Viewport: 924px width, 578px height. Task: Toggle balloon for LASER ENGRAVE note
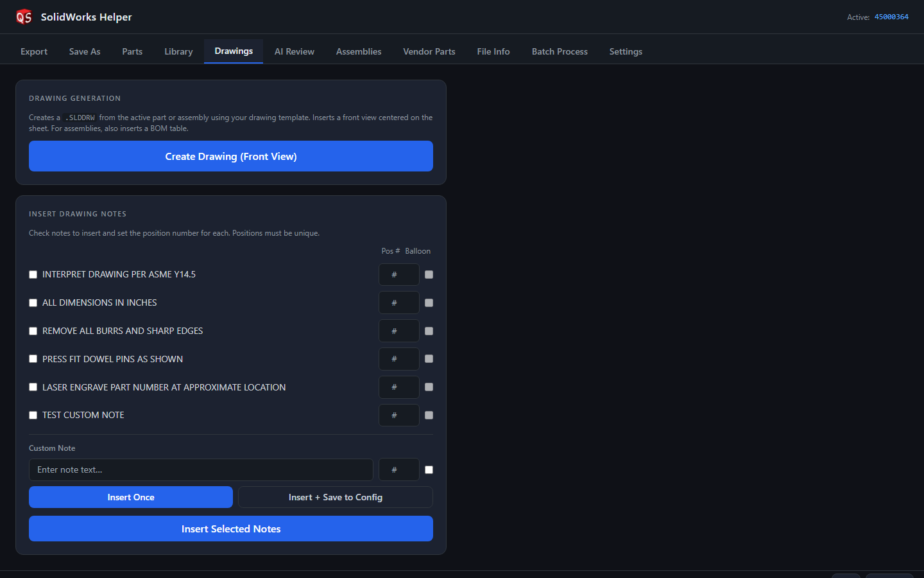click(429, 387)
